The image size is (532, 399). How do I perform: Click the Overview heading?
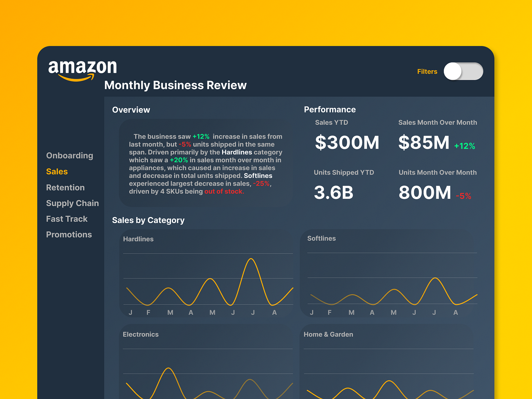click(x=131, y=110)
